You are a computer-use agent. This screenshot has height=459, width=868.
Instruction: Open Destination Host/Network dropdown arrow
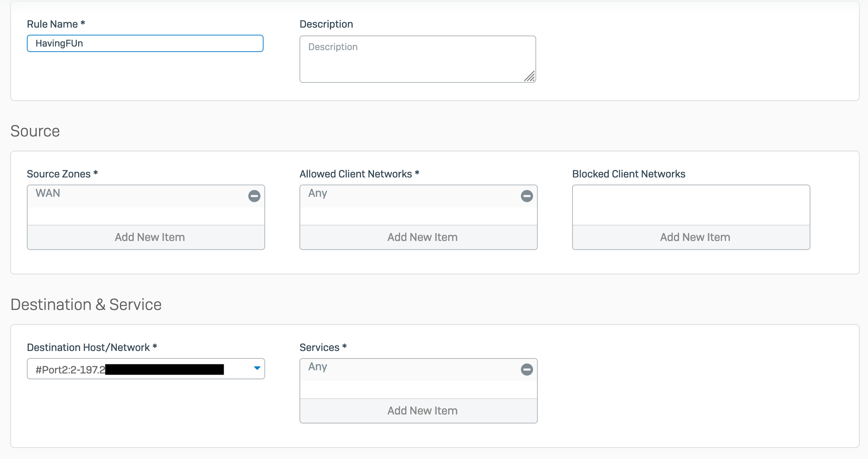pos(257,368)
